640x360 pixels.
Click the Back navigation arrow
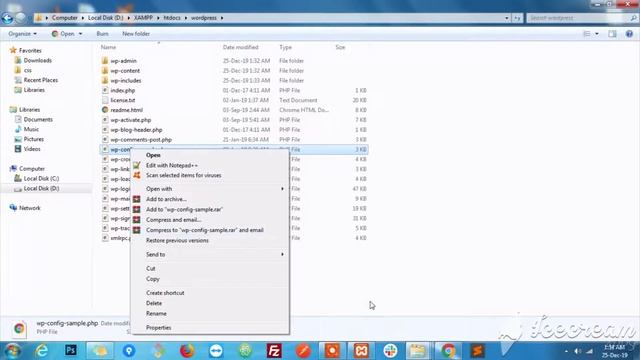pyautogui.click(x=7, y=18)
